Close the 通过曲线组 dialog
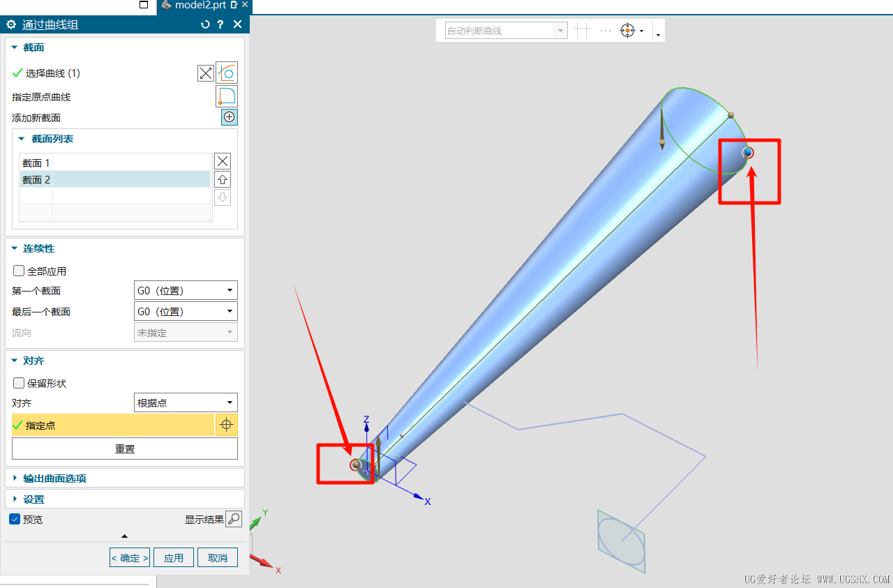 click(x=237, y=24)
